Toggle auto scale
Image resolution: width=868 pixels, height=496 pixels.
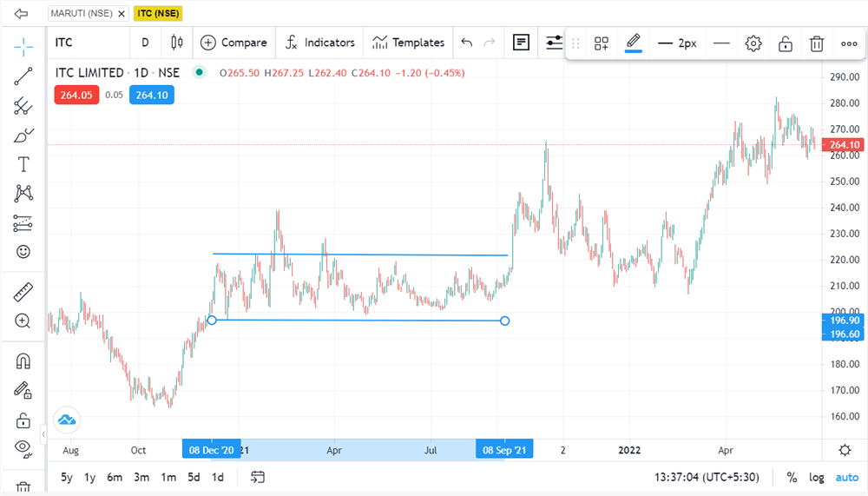tap(847, 477)
